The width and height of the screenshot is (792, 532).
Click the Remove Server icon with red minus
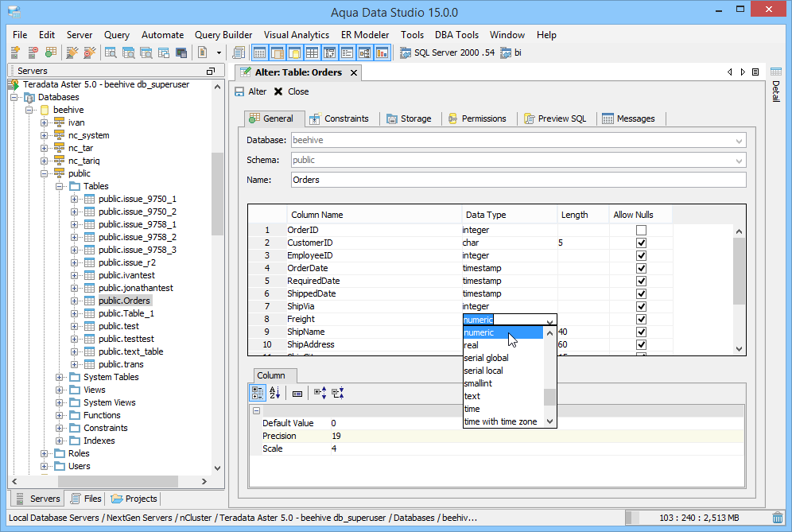[33, 52]
